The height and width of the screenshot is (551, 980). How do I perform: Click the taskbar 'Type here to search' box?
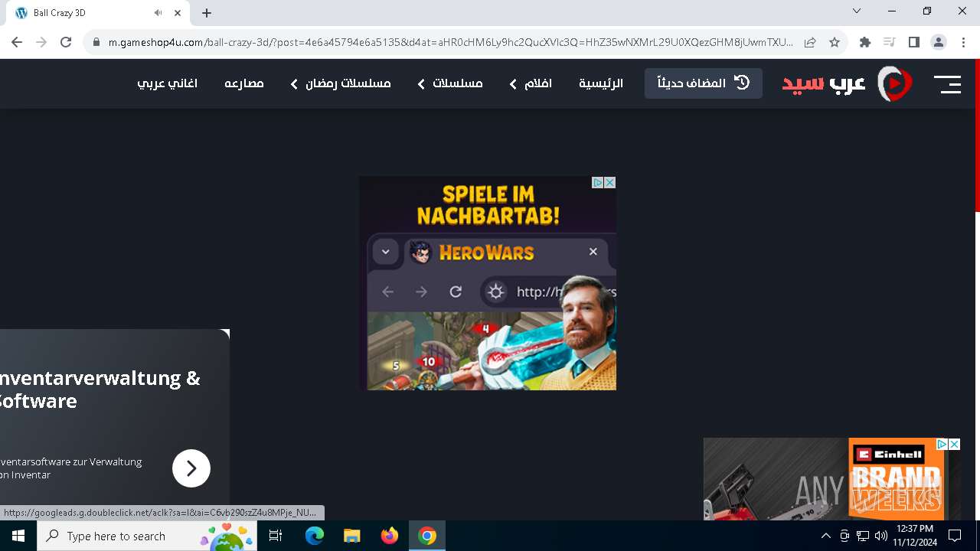coord(147,536)
